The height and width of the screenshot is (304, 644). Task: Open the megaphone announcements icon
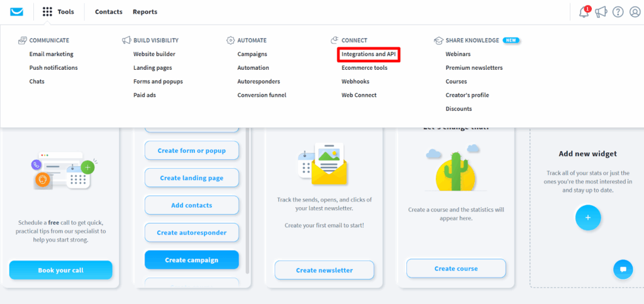click(x=601, y=12)
